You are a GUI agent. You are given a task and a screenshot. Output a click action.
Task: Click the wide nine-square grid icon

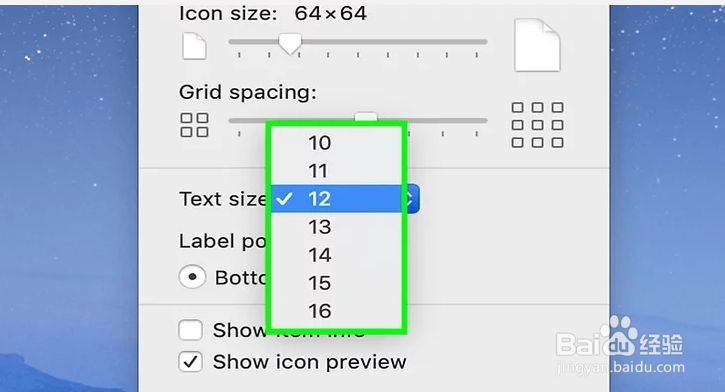[x=537, y=125]
